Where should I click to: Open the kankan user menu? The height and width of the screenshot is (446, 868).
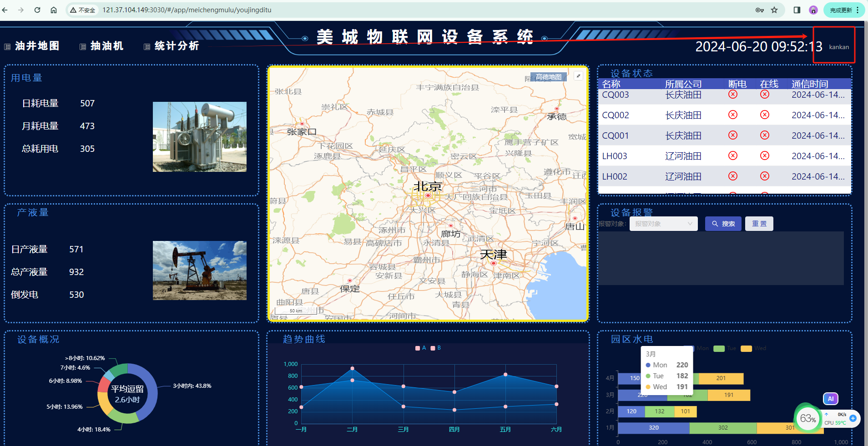coord(838,47)
